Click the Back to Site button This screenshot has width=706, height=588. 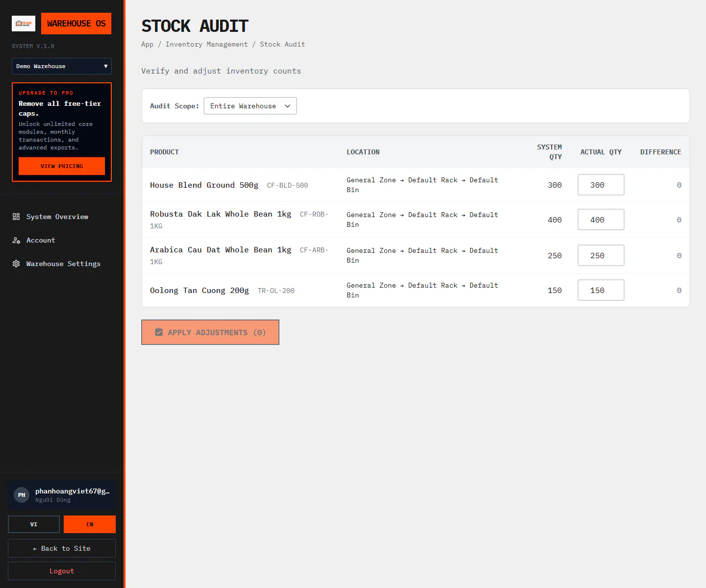click(x=62, y=548)
